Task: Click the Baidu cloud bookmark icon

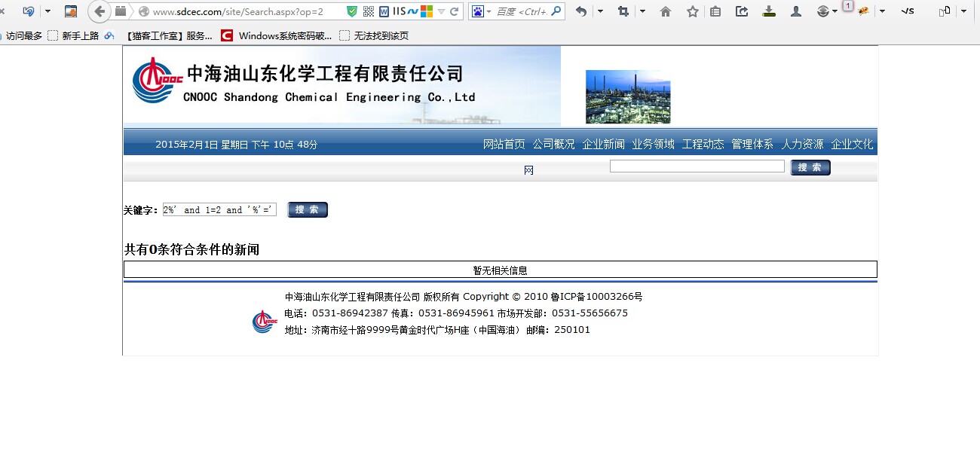Action: point(109,35)
